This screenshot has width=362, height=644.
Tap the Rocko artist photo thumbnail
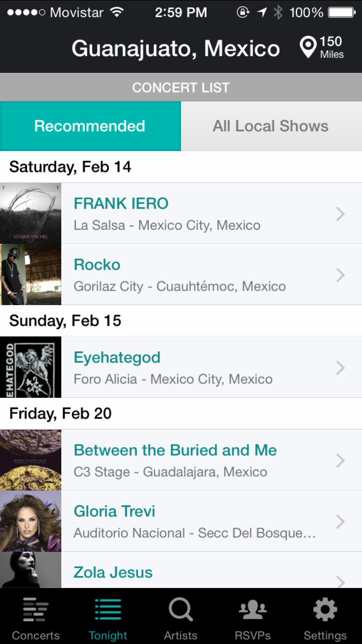tap(30, 275)
